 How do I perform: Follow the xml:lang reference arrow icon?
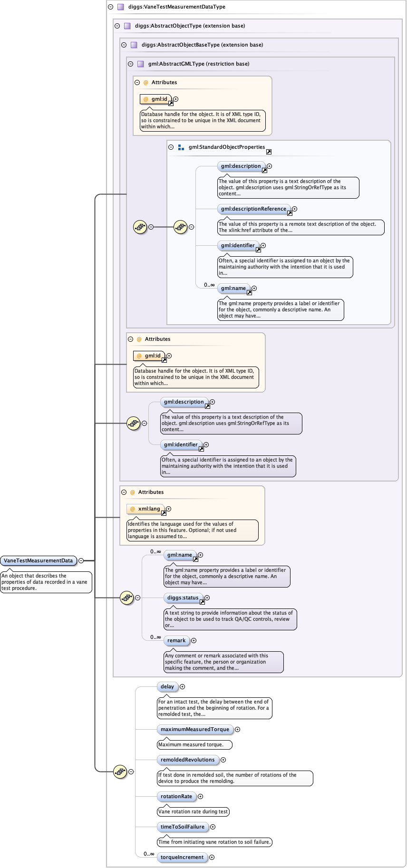point(164,513)
